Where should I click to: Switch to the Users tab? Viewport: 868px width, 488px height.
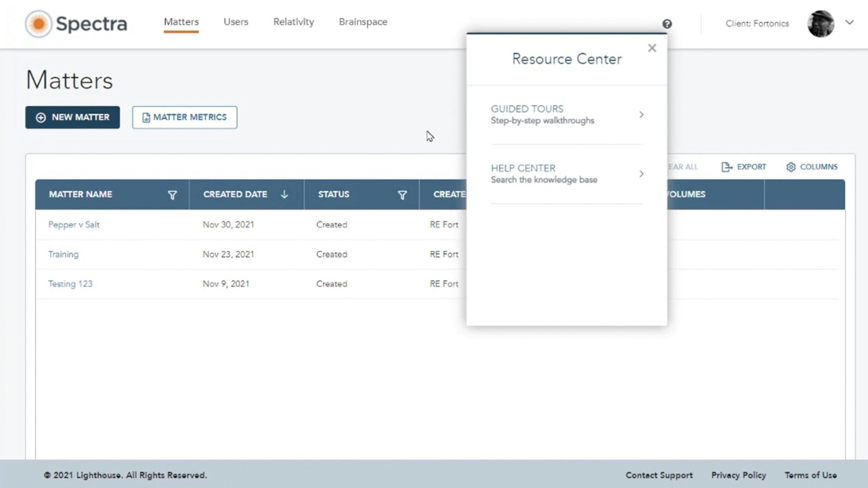tap(236, 22)
